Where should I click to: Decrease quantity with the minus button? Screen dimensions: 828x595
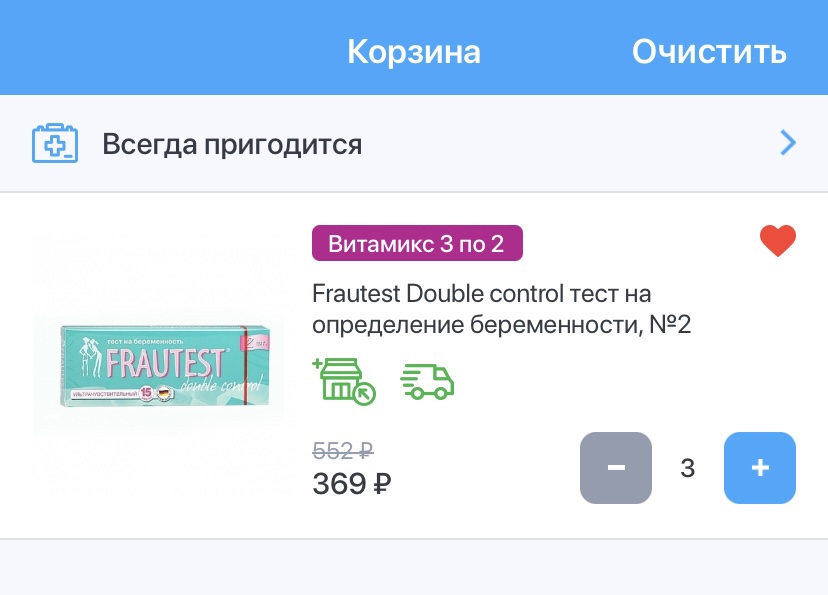[x=616, y=468]
